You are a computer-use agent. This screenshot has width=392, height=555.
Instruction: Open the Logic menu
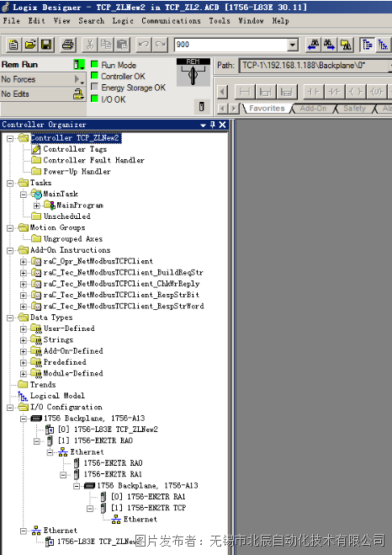click(123, 21)
